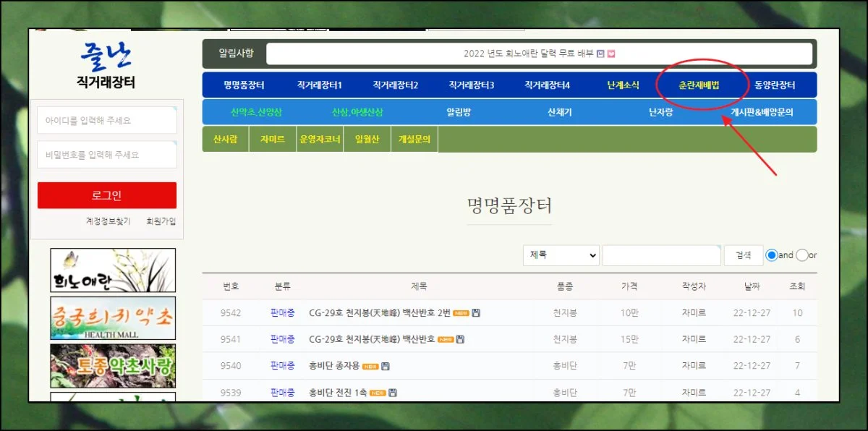
Task: Select the 'and' search radio button
Action: pos(771,255)
